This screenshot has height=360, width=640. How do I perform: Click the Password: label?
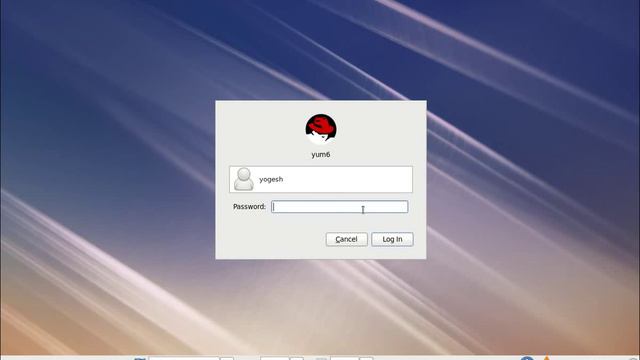point(249,207)
